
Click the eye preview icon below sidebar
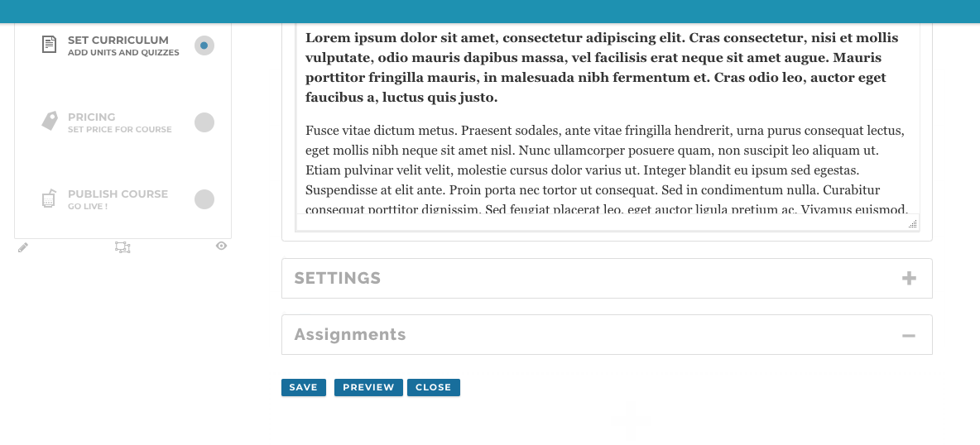coord(221,246)
